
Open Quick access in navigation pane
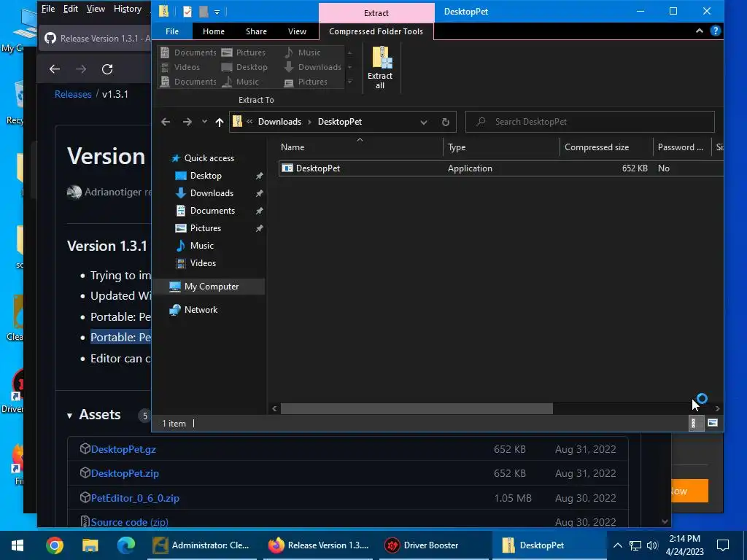[209, 158]
